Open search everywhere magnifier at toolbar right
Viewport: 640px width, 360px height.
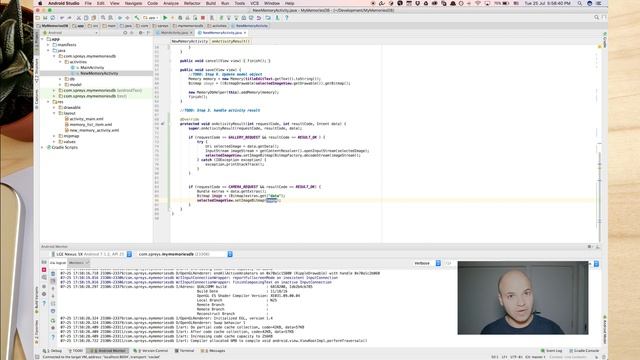(596, 18)
